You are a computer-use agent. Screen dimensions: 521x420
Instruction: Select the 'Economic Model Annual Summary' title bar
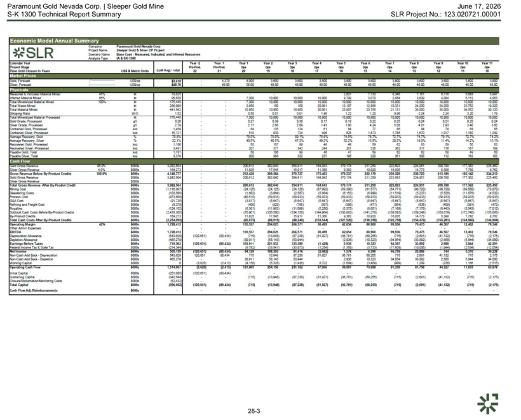(x=254, y=41)
